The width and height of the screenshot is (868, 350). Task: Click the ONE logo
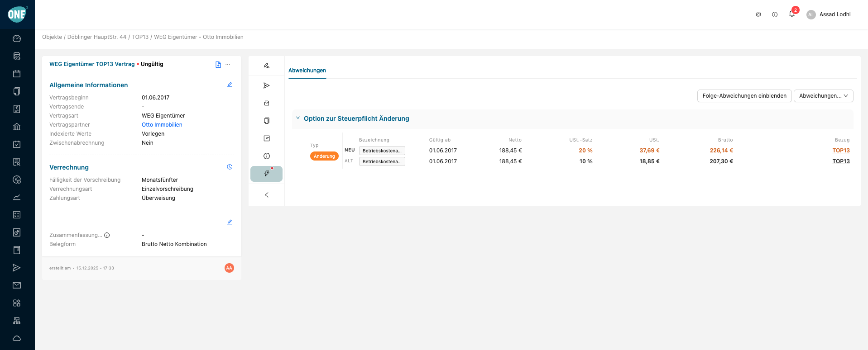point(17,14)
